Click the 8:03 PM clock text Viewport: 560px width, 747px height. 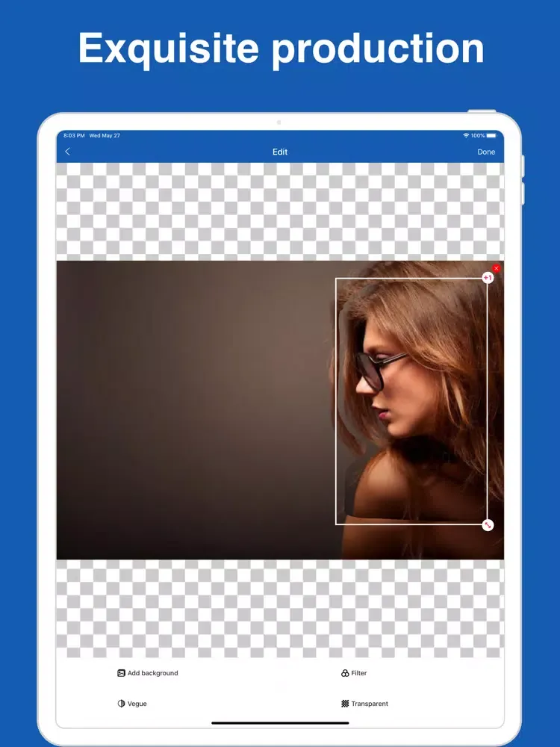tap(74, 135)
